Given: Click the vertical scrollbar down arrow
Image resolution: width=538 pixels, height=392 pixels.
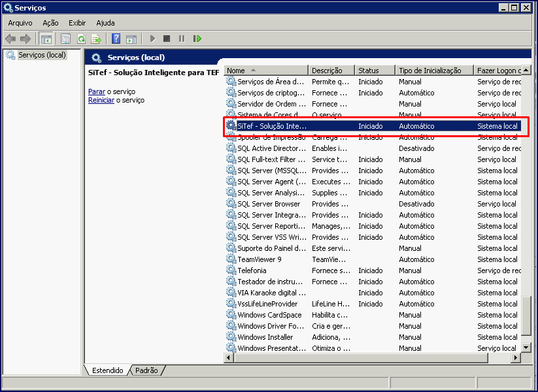Looking at the screenshot, I should click(526, 348).
